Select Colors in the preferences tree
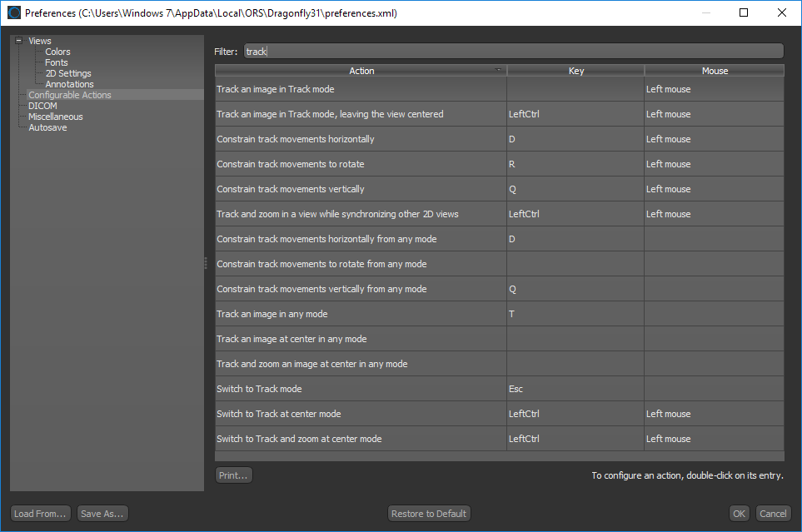802x532 pixels. point(57,52)
